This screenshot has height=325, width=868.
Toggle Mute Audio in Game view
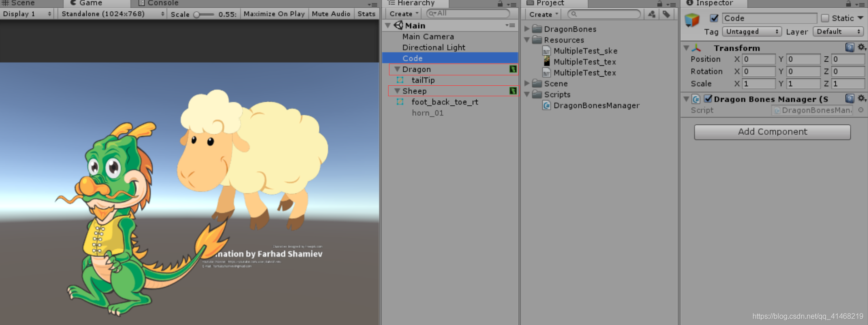tap(331, 14)
